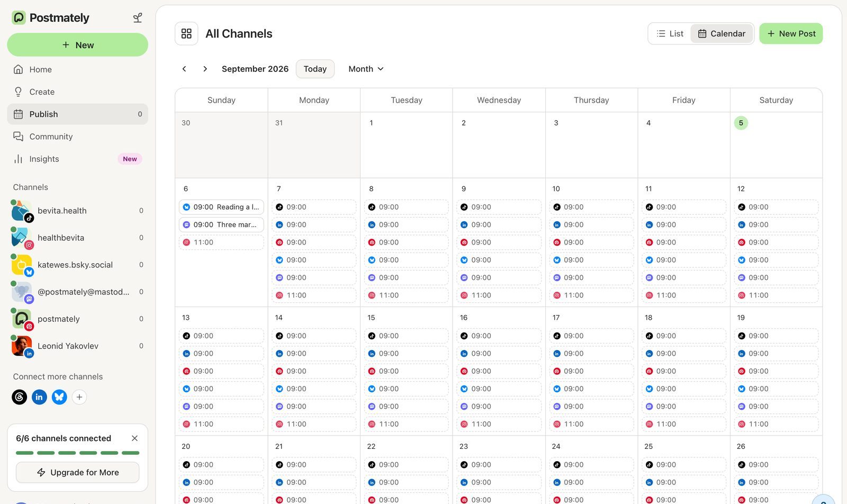Jump to Today on calendar
The image size is (847, 504).
point(315,69)
